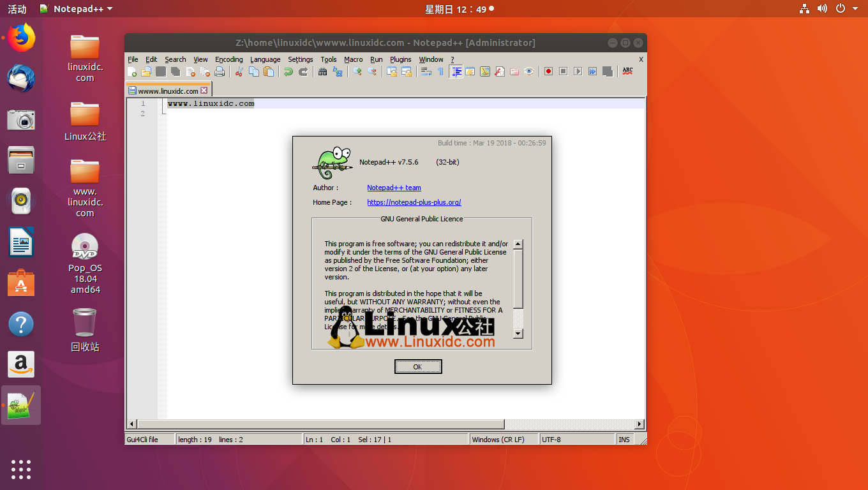Image resolution: width=868 pixels, height=490 pixels.
Task: Click OK in the About dialog
Action: point(418,367)
